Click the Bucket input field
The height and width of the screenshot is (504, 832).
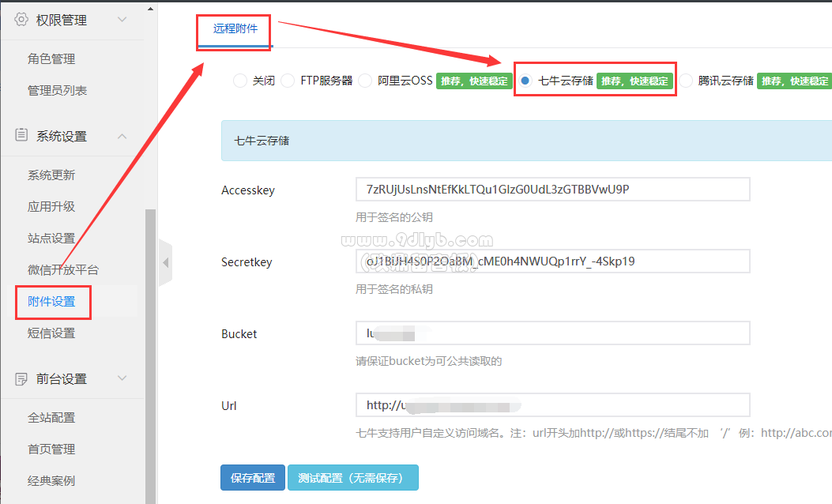[x=553, y=333]
